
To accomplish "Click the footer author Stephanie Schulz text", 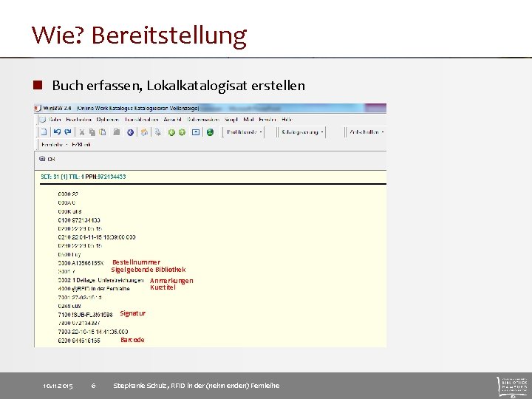I will pyautogui.click(x=196, y=386).
